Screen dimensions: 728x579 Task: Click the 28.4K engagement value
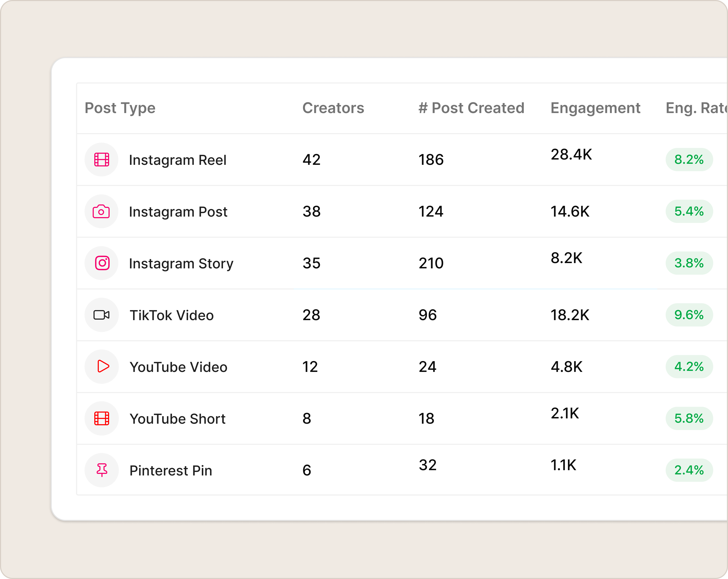(571, 155)
